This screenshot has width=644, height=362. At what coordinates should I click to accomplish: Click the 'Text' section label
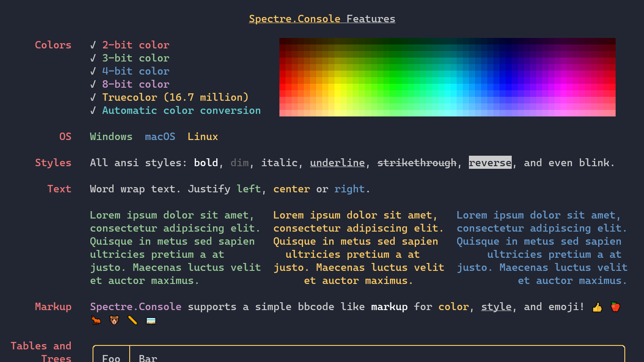59,189
